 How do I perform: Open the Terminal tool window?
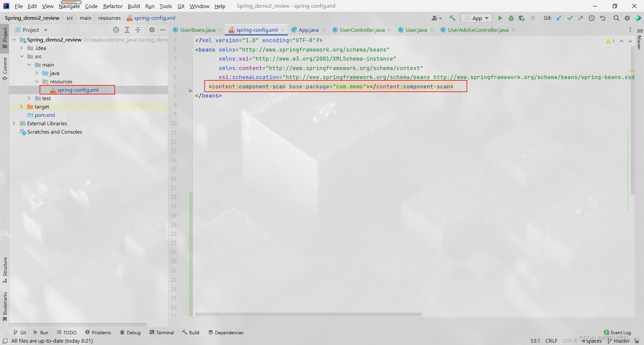pos(162,332)
